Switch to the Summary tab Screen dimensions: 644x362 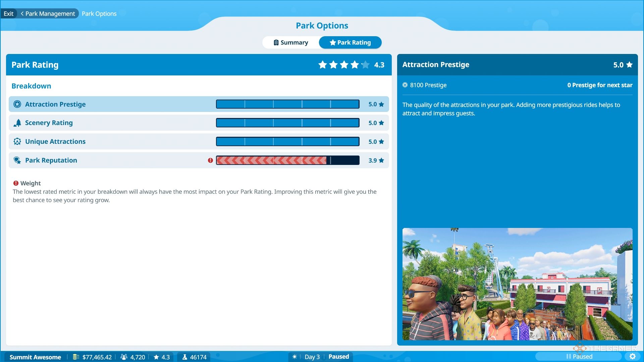coord(290,42)
